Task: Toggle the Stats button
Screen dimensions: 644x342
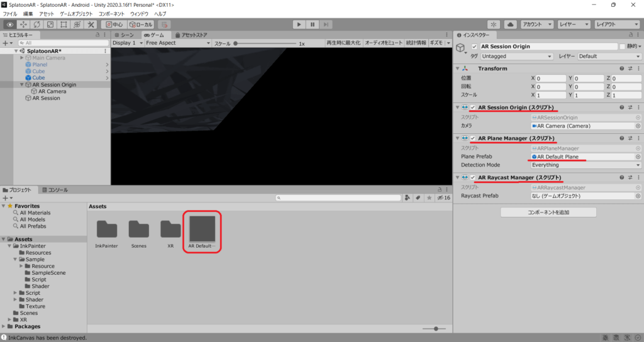Action: pyautogui.click(x=416, y=43)
